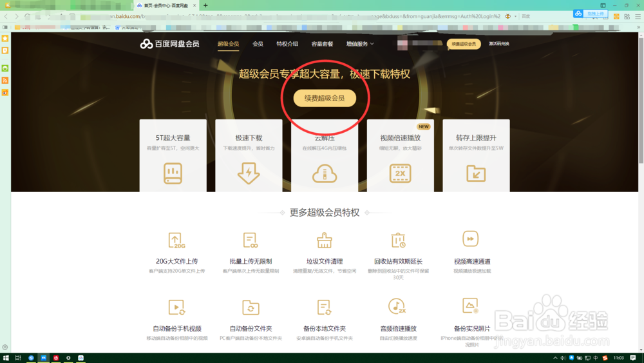
Task: Open the favorites star sidebar icon
Action: pos(5,38)
